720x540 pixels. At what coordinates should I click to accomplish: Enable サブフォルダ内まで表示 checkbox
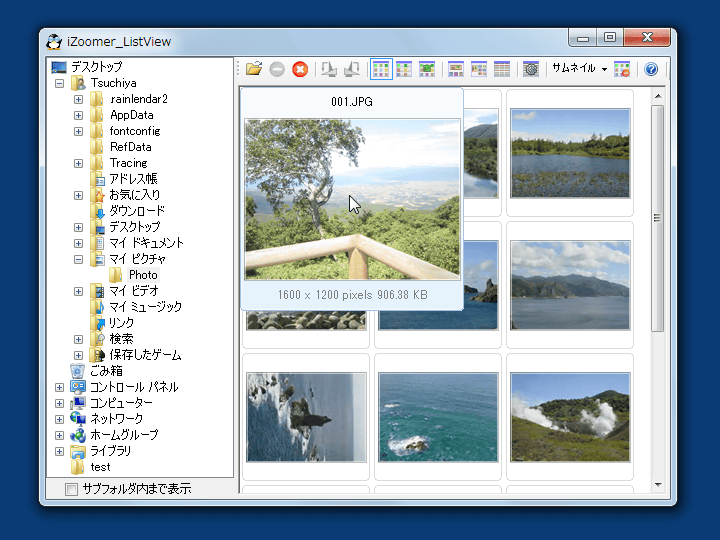(x=72, y=489)
